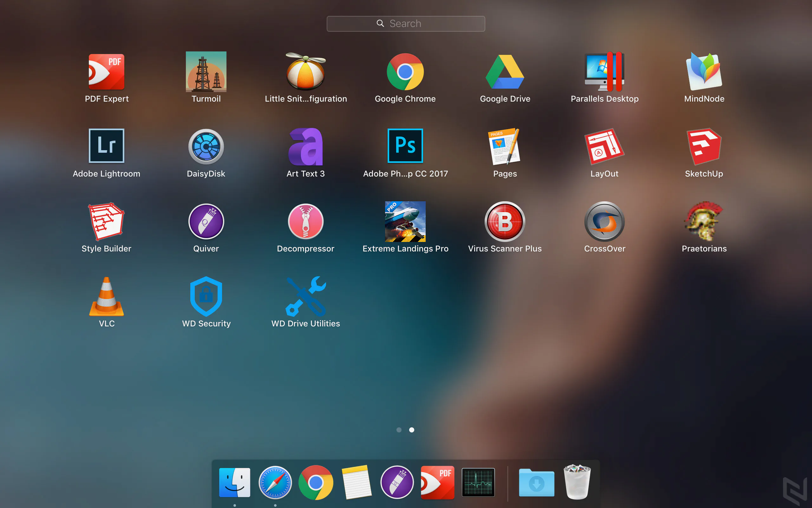Launch Parallels Desktop
Screen dimensions: 812x508
(x=605, y=71)
